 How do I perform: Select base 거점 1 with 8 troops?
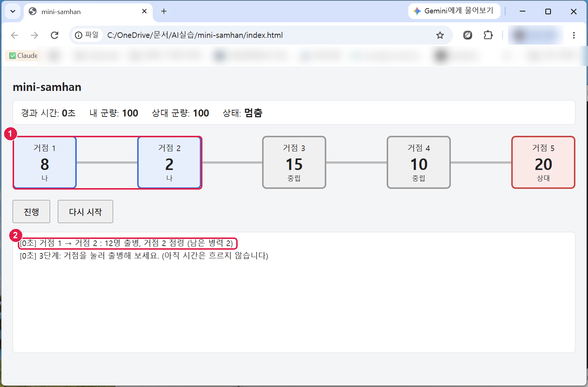[45, 163]
